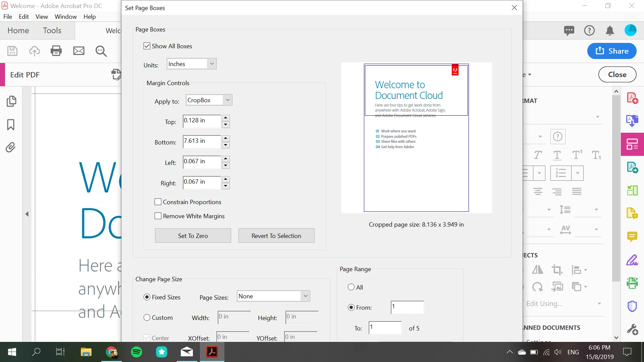Image resolution: width=644 pixels, height=362 pixels.
Task: Check Remove White Margins option
Action: [158, 216]
